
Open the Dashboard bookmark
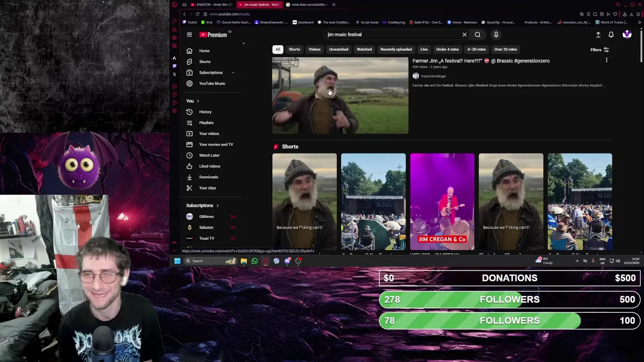[x=303, y=22]
